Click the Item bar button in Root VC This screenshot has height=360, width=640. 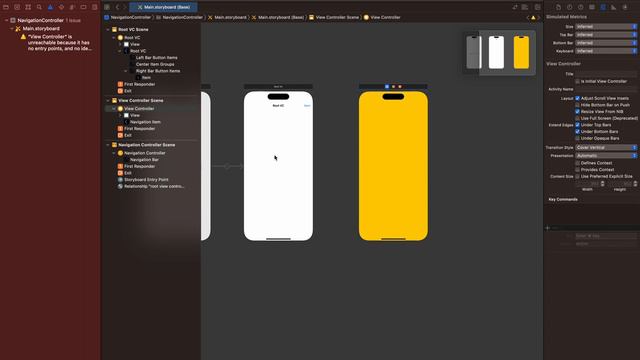[x=307, y=106]
